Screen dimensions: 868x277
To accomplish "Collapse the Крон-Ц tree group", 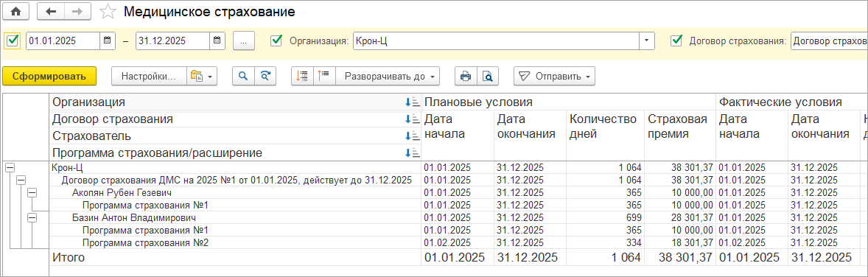I will [x=10, y=167].
